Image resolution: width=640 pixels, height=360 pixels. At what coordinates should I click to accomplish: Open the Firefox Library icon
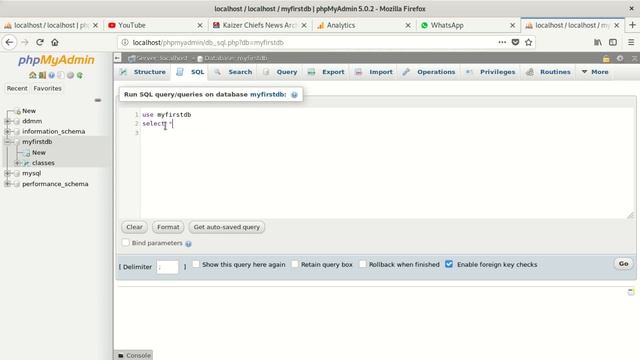(x=598, y=42)
